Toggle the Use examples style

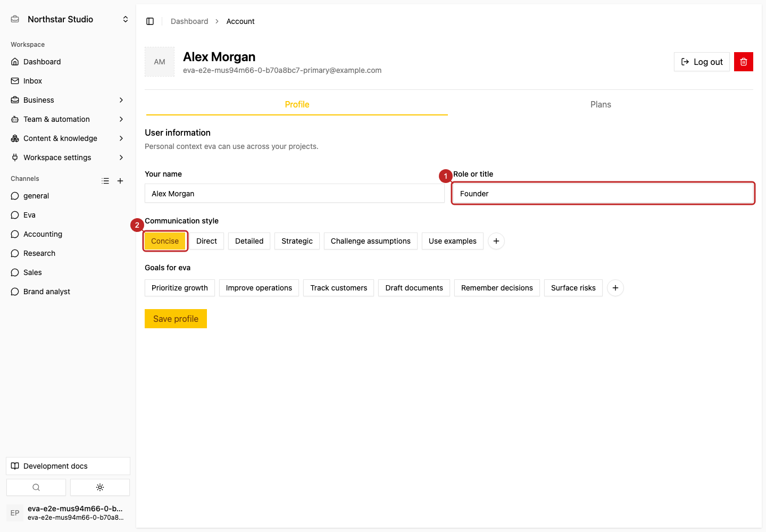(453, 241)
